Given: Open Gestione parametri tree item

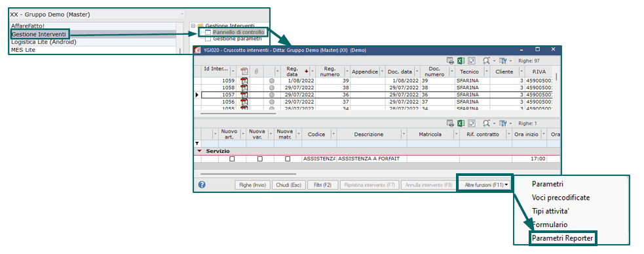Looking at the screenshot, I should [x=237, y=39].
